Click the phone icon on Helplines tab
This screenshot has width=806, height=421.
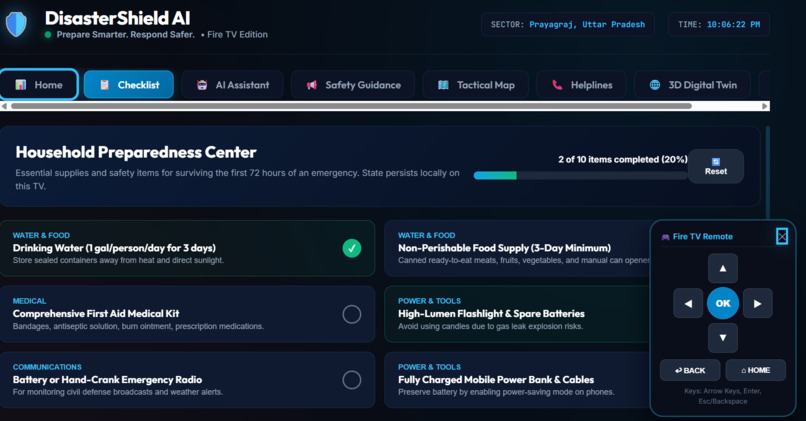[x=557, y=85]
